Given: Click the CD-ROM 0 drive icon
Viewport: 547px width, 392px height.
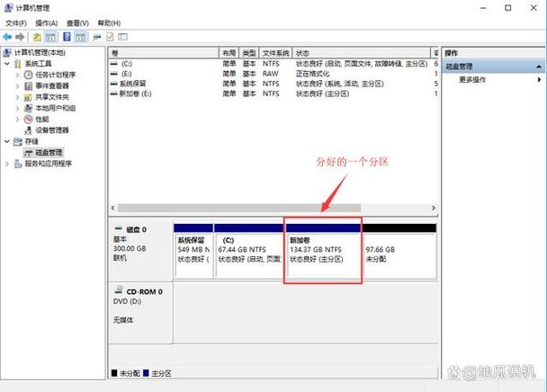Looking at the screenshot, I should tap(119, 290).
